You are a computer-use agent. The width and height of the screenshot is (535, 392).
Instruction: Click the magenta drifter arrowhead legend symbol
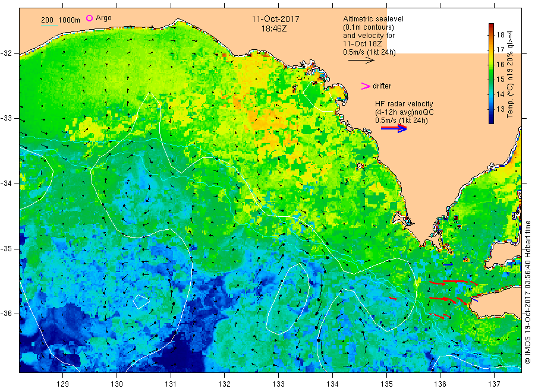coord(366,86)
